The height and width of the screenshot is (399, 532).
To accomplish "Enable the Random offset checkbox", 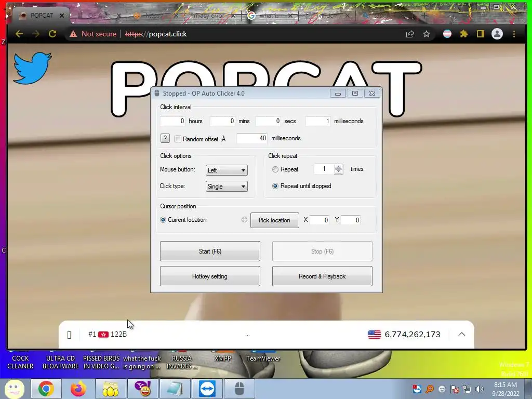I will (178, 139).
